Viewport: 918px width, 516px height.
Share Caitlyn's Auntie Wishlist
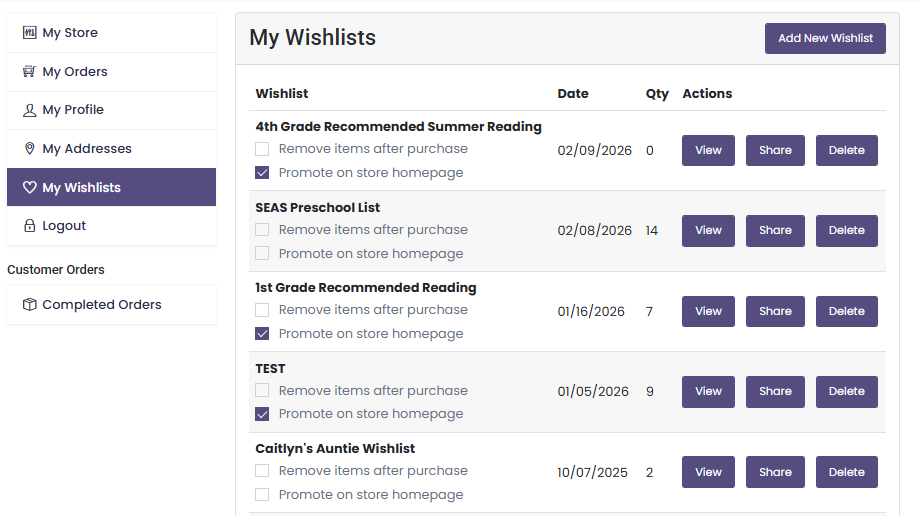(x=775, y=472)
